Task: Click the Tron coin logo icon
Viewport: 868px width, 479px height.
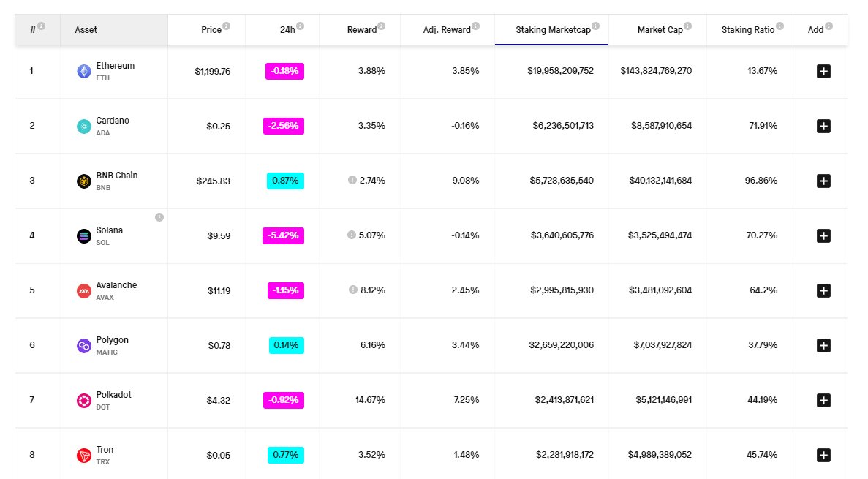Action: tap(84, 455)
